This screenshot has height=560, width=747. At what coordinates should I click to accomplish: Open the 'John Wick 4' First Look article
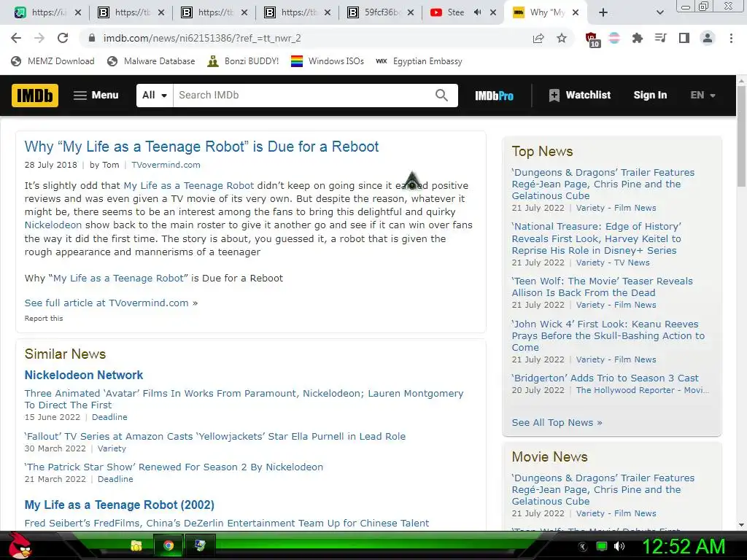click(x=608, y=335)
